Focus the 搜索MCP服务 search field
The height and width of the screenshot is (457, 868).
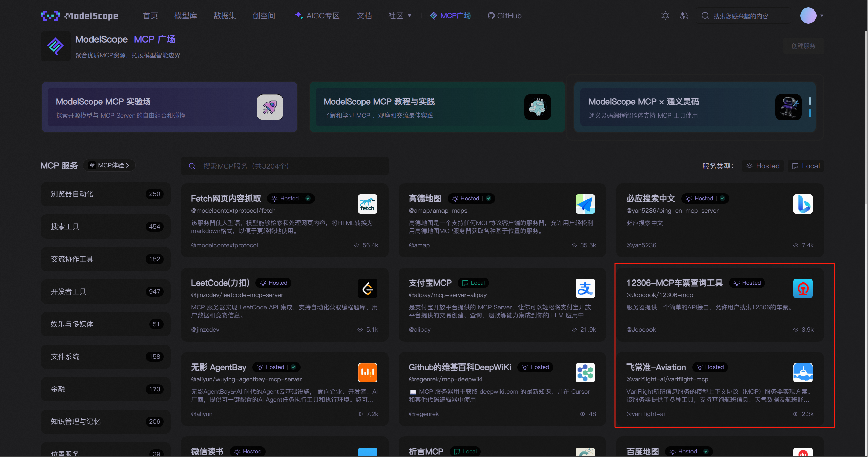pyautogui.click(x=285, y=166)
